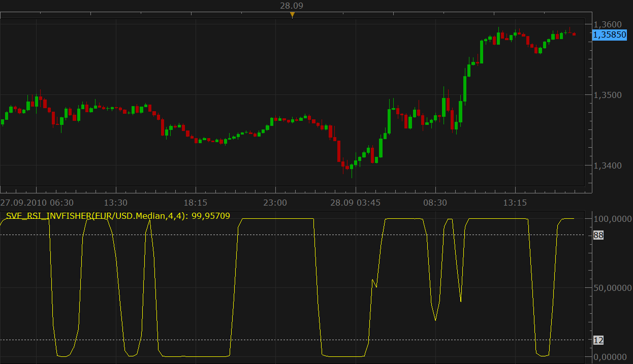
Task: Click the 13:15 time axis label
Action: (x=515, y=203)
